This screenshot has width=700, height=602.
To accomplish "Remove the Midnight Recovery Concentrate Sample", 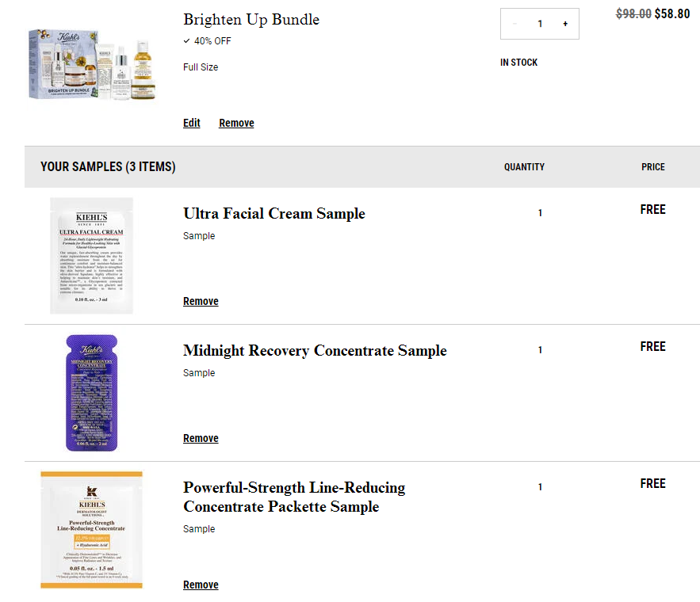I will (201, 438).
